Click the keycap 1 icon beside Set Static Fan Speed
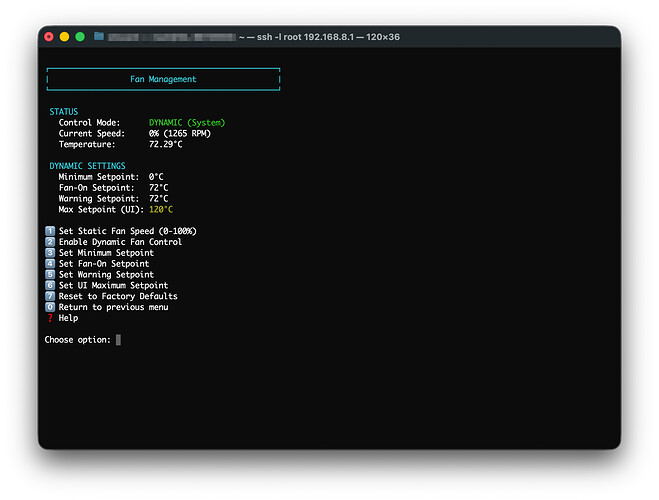This screenshot has height=500, width=659. point(49,231)
